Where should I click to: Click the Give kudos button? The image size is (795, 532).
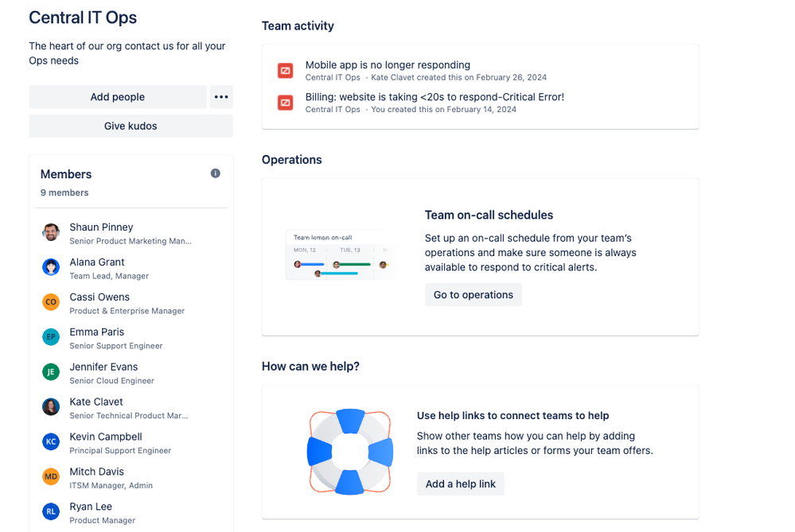click(131, 126)
